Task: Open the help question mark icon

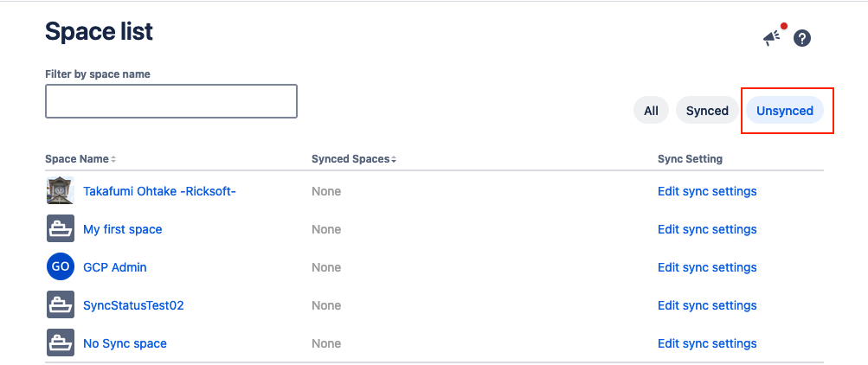Action: [x=802, y=38]
